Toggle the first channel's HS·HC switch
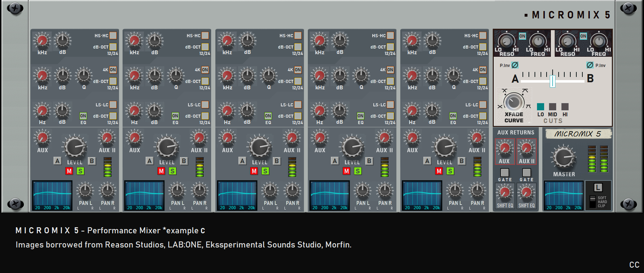 (113, 35)
